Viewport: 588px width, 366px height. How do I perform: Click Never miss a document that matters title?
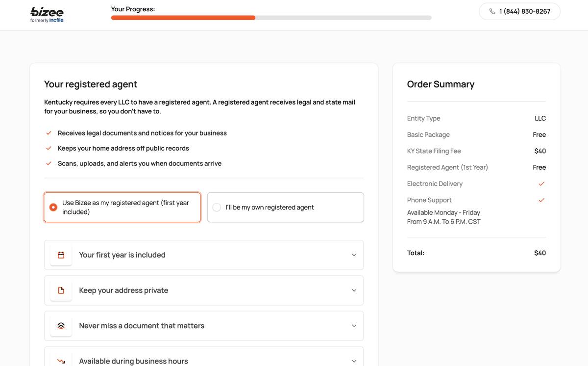click(x=142, y=326)
